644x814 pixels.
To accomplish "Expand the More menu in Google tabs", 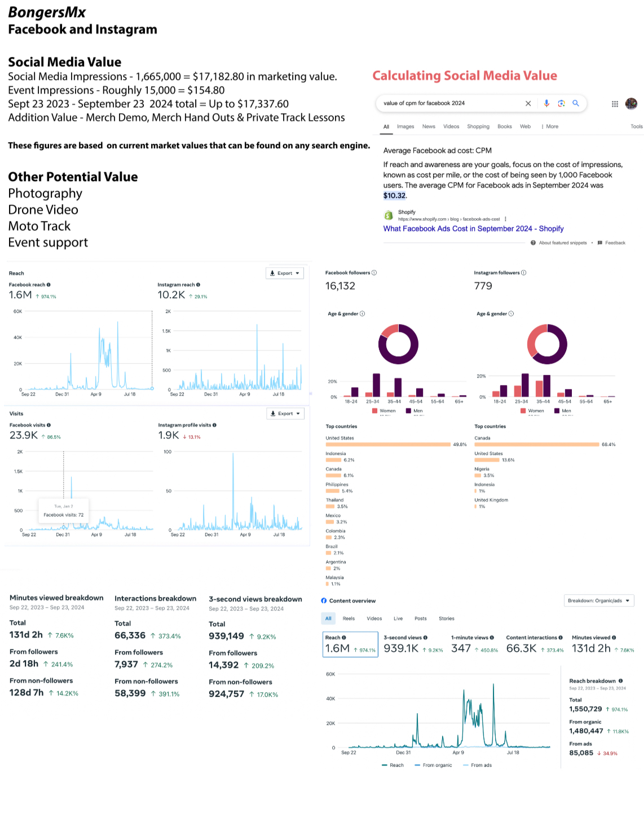I will 549,126.
